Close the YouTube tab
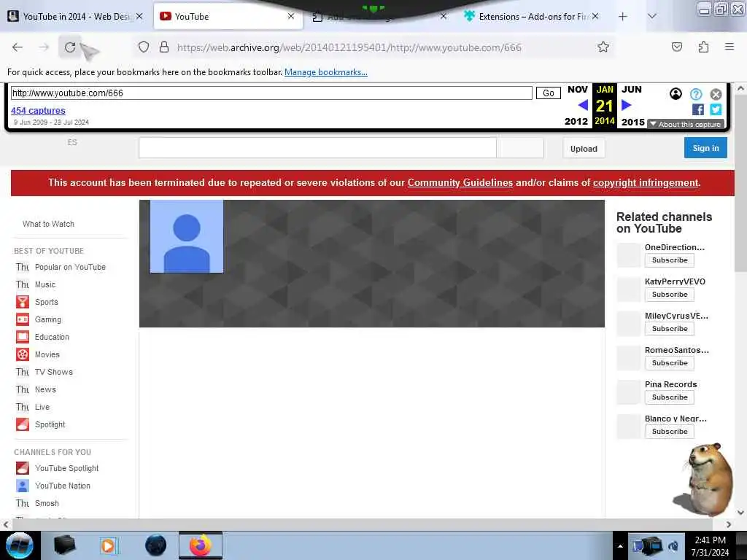 click(291, 17)
